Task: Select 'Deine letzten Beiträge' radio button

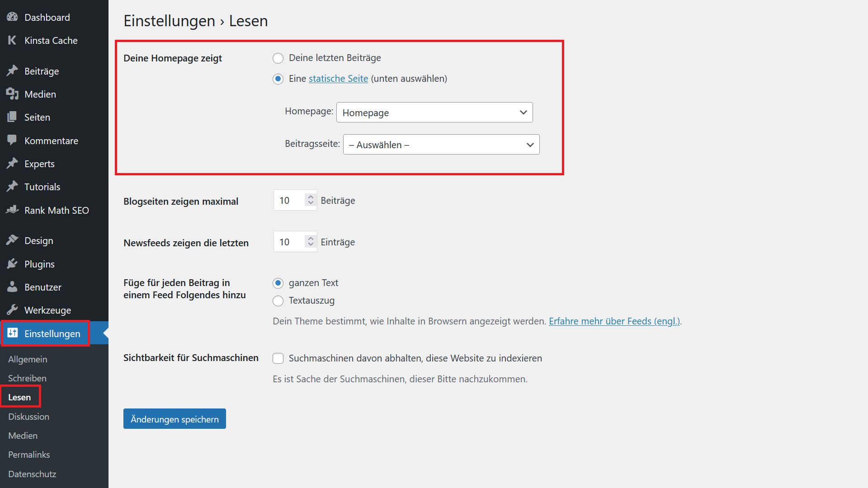Action: [277, 57]
